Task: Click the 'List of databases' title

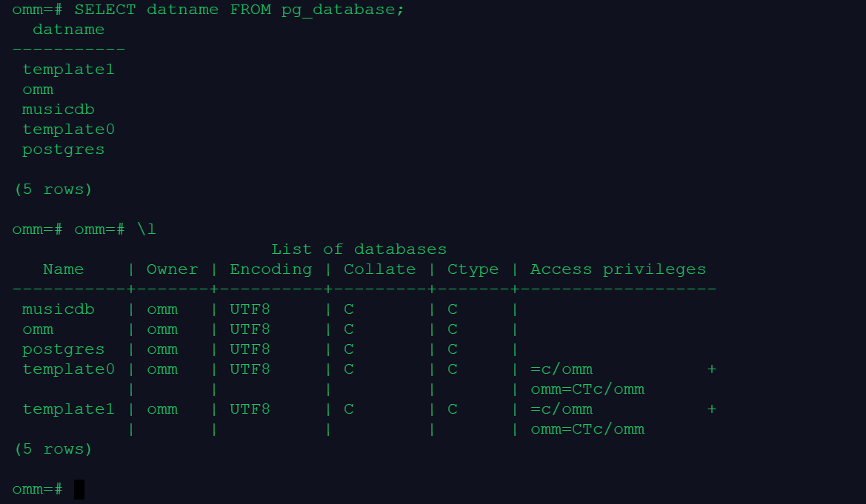Action: click(359, 249)
